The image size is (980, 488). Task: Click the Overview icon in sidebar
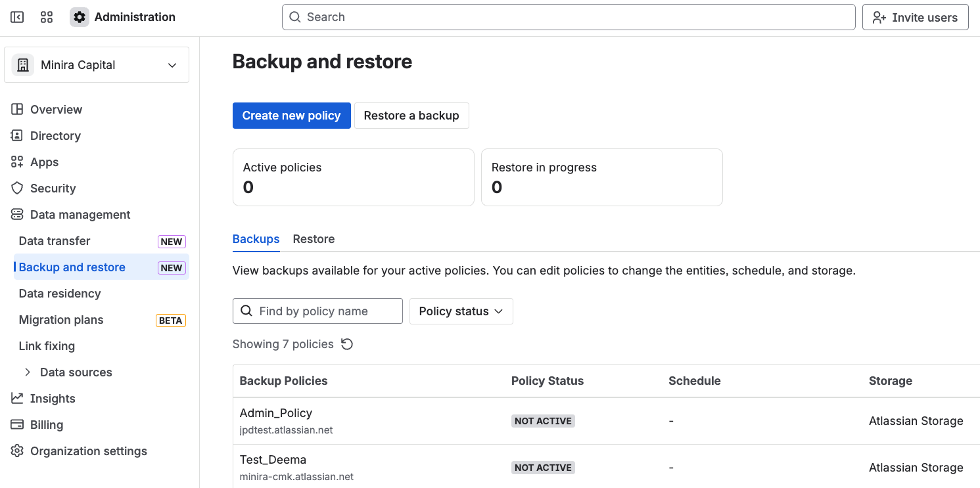(x=17, y=109)
